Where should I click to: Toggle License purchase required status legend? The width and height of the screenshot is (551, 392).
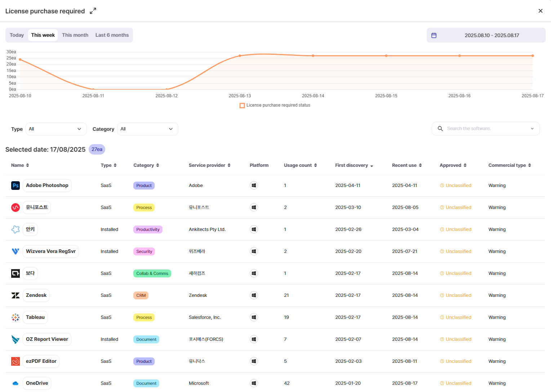point(275,105)
